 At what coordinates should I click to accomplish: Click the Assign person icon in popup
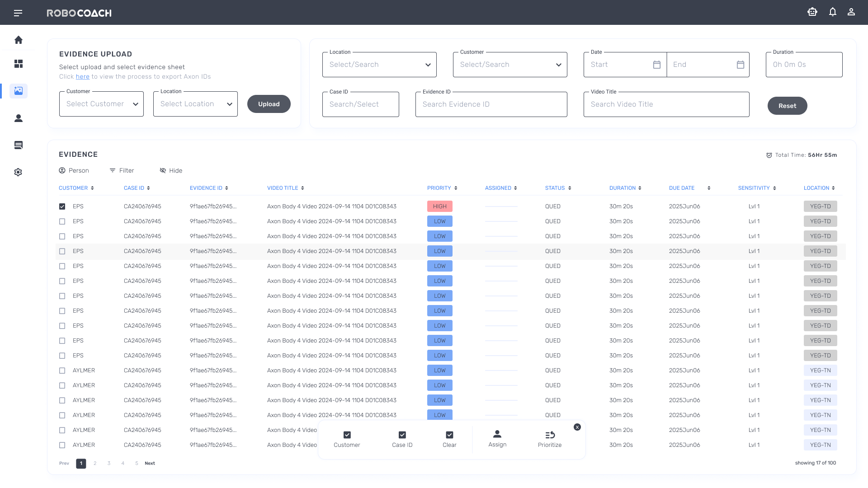click(x=497, y=434)
